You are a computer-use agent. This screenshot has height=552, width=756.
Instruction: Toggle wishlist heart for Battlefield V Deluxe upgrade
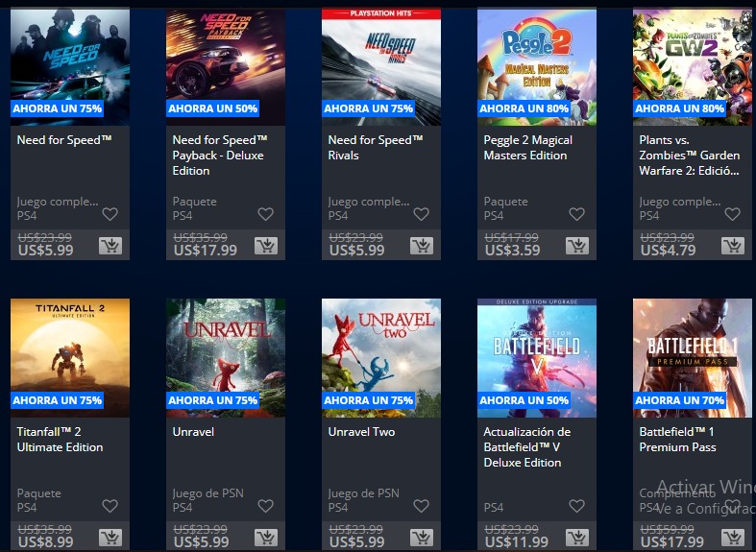click(x=576, y=506)
